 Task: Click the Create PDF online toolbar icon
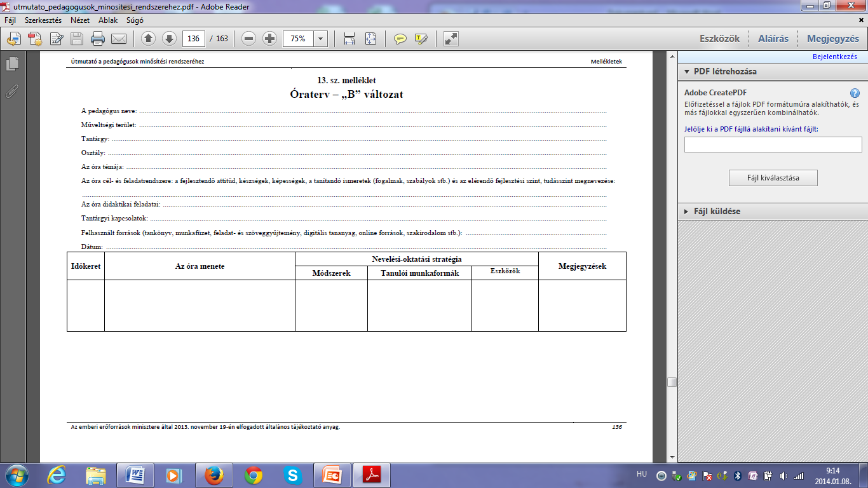point(35,39)
